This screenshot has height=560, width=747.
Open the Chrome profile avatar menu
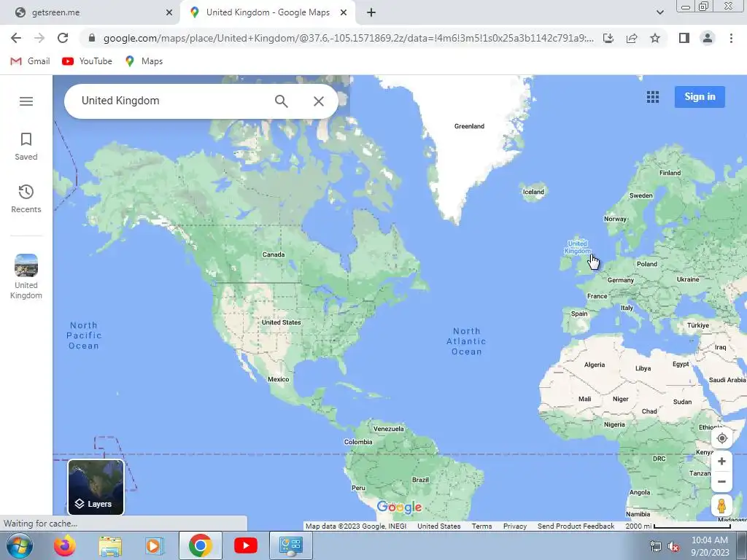tap(708, 38)
